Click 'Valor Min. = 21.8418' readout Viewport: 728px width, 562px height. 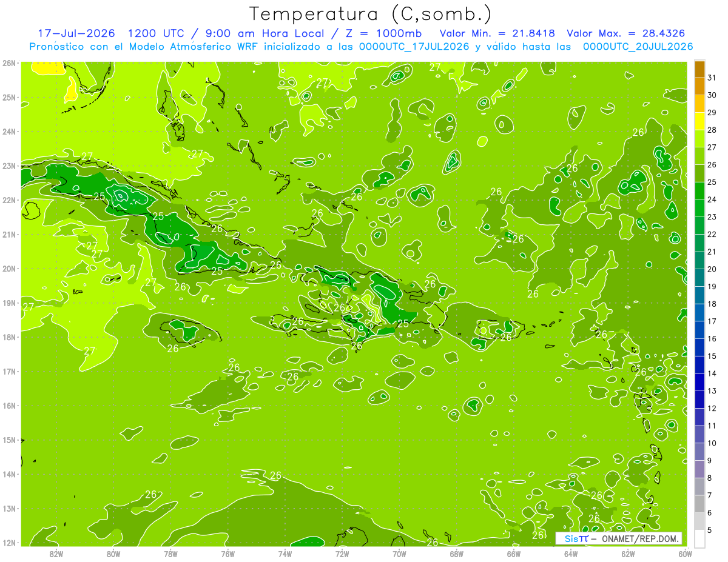coord(497,33)
